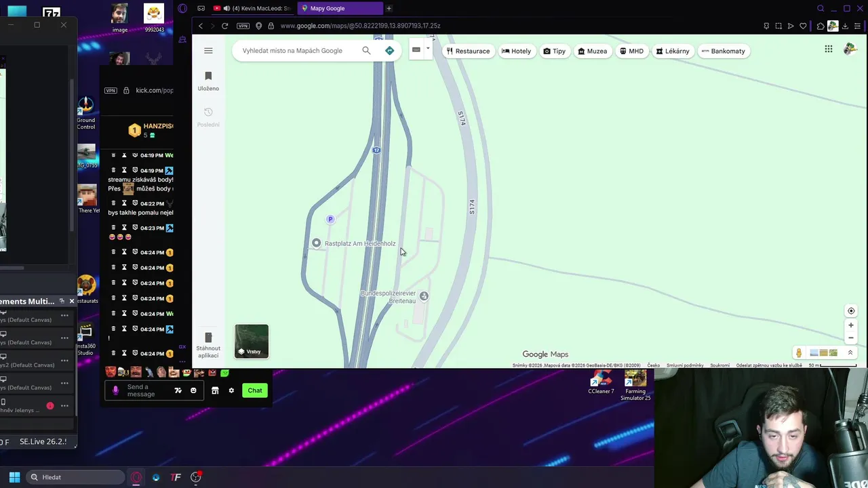Show my location on the map
Screen dimensions: 868x488
pos(851,311)
